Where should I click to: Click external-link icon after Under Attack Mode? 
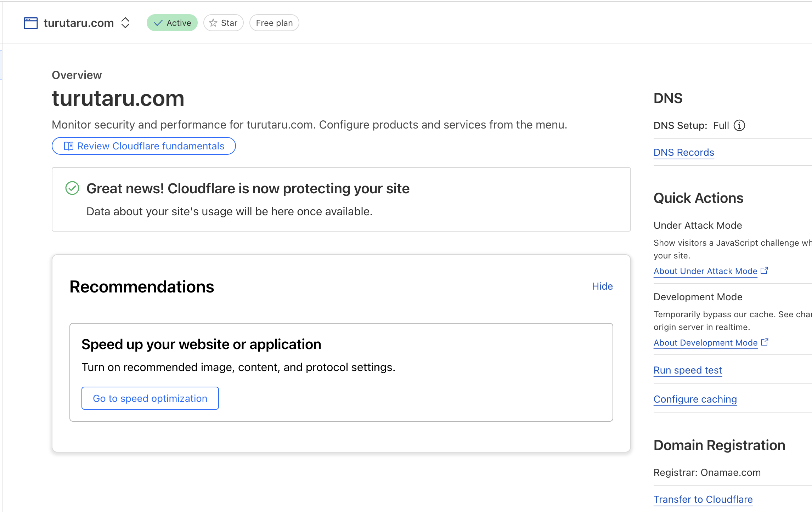[765, 271]
